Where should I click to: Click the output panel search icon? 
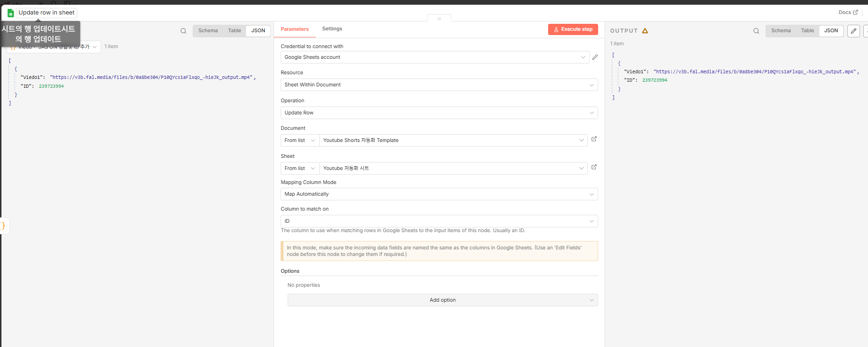point(756,31)
